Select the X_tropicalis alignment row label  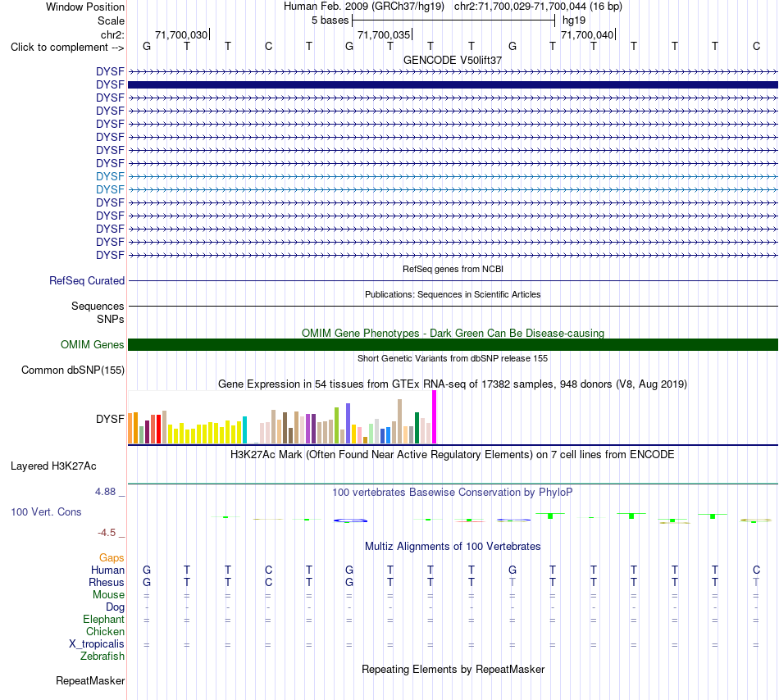pyautogui.click(x=97, y=644)
